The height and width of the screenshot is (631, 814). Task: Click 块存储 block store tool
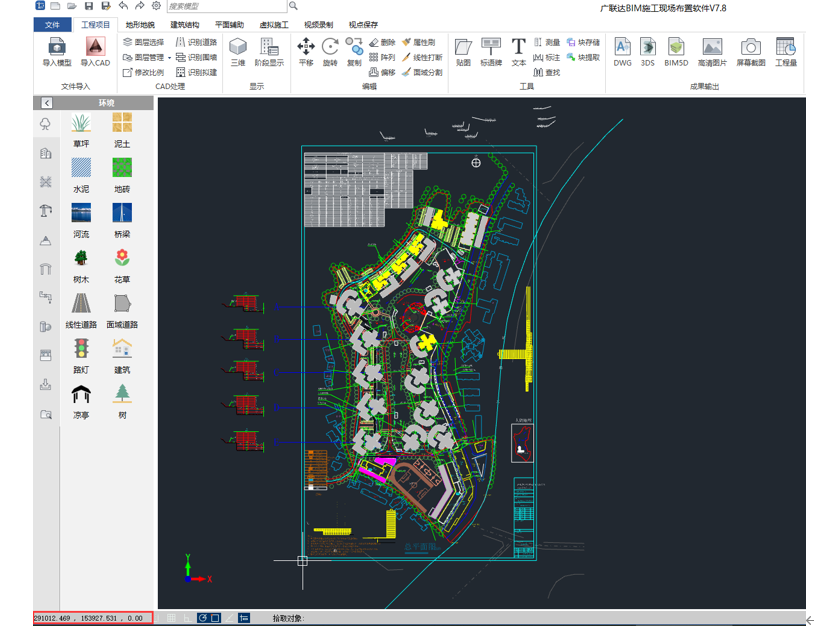(x=583, y=42)
